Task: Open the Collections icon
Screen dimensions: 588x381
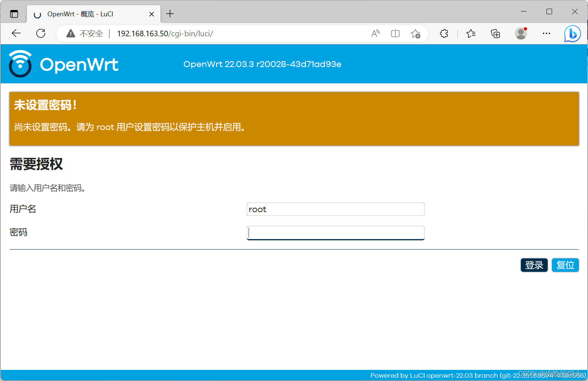Action: pos(495,34)
